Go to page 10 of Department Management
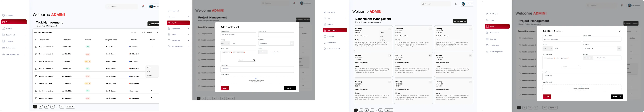This screenshot has height=112, width=644. (381, 110)
